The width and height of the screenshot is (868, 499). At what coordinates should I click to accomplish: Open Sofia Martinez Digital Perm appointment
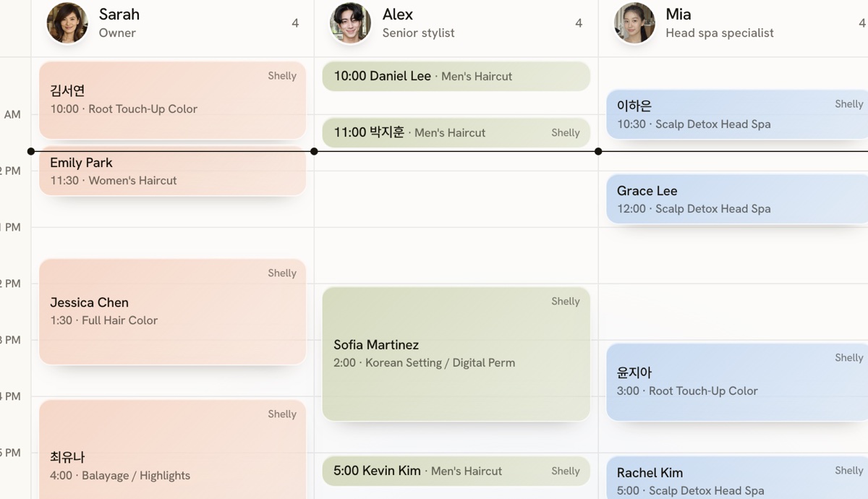(x=456, y=354)
